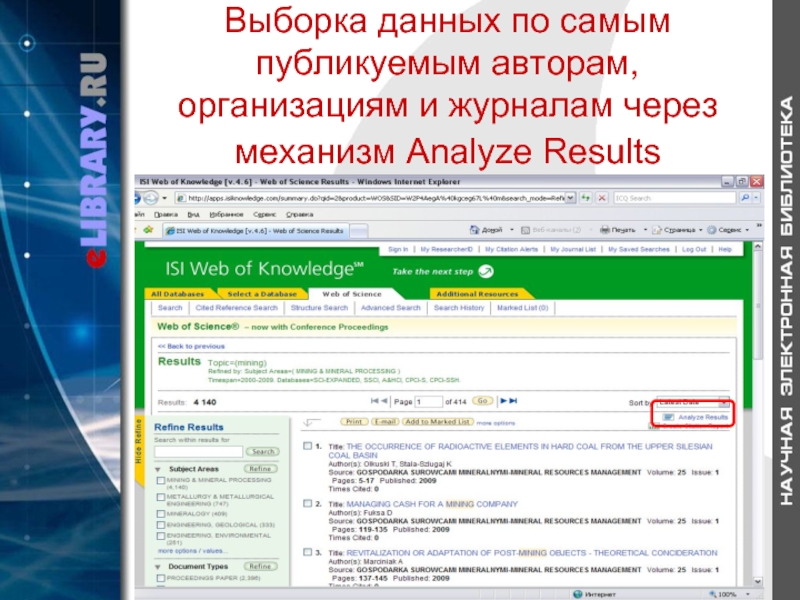Image resolution: width=800 pixels, height=600 pixels.
Task: Open the Additional Resources tab
Action: [x=477, y=294]
